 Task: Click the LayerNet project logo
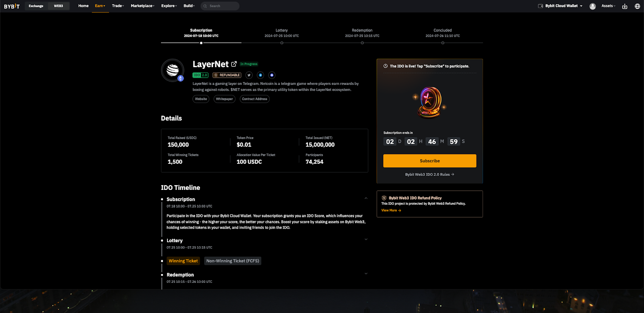(x=173, y=70)
